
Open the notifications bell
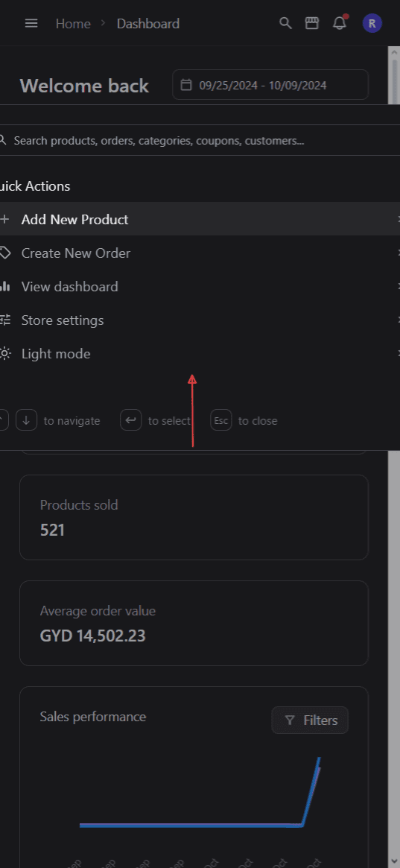339,23
